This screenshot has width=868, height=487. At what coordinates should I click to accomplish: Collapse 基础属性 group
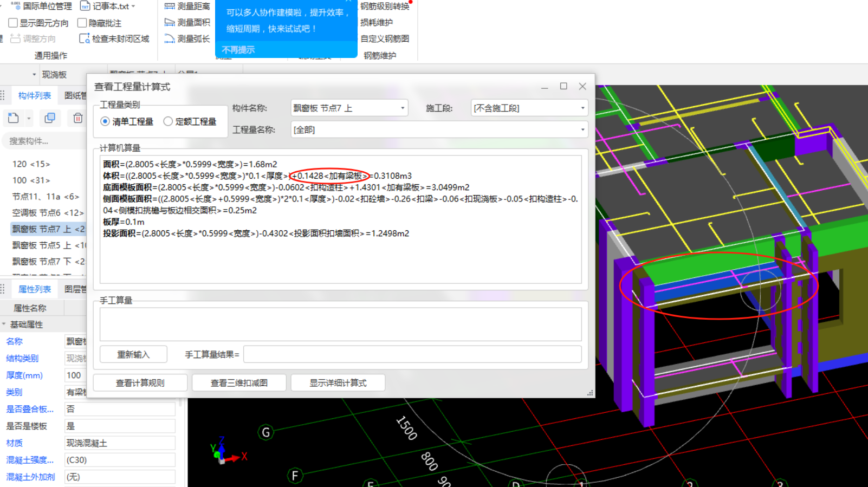4,324
